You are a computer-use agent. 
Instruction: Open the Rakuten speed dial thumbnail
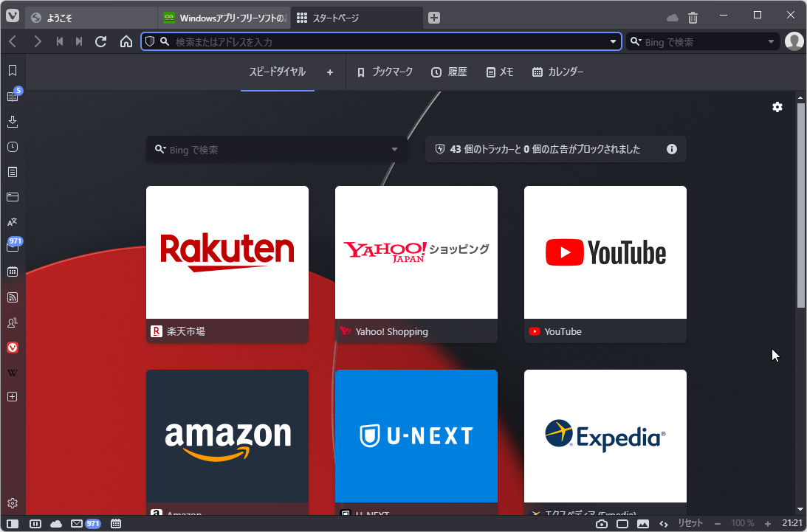tap(227, 252)
